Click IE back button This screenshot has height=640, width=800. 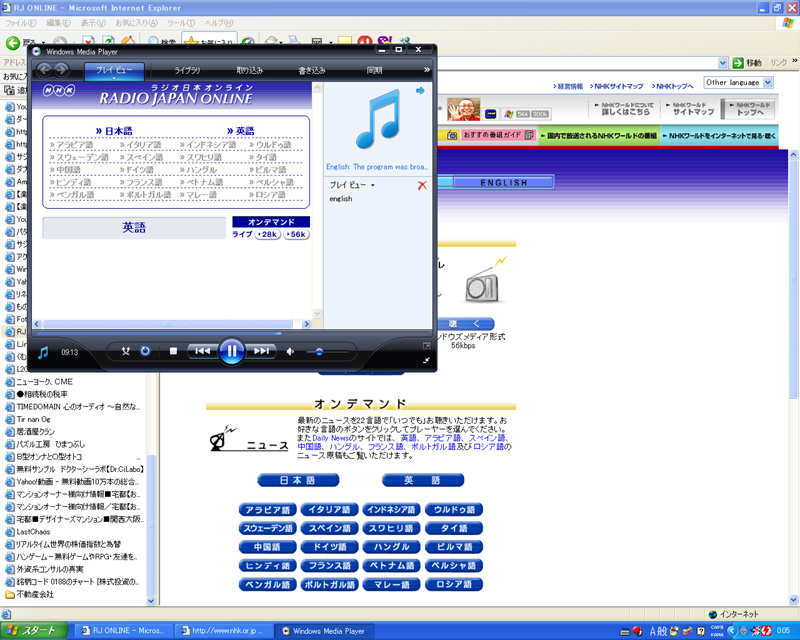click(14, 43)
